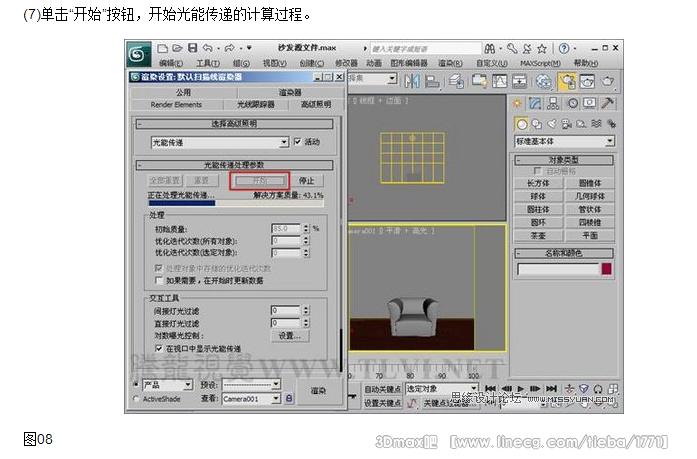This screenshot has width=697, height=459.
Task: Toggle the lock icon beside Camera001 view
Action: coord(289,399)
